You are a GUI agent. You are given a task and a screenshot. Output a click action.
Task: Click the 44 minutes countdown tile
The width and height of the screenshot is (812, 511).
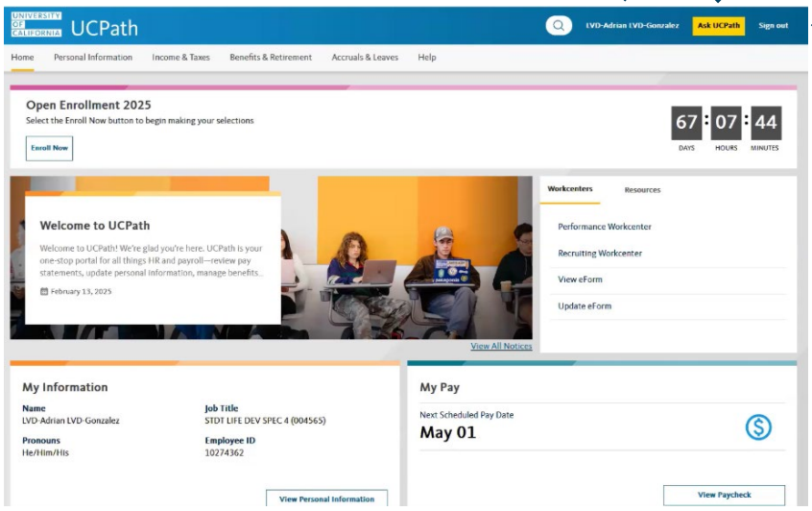[x=766, y=123]
